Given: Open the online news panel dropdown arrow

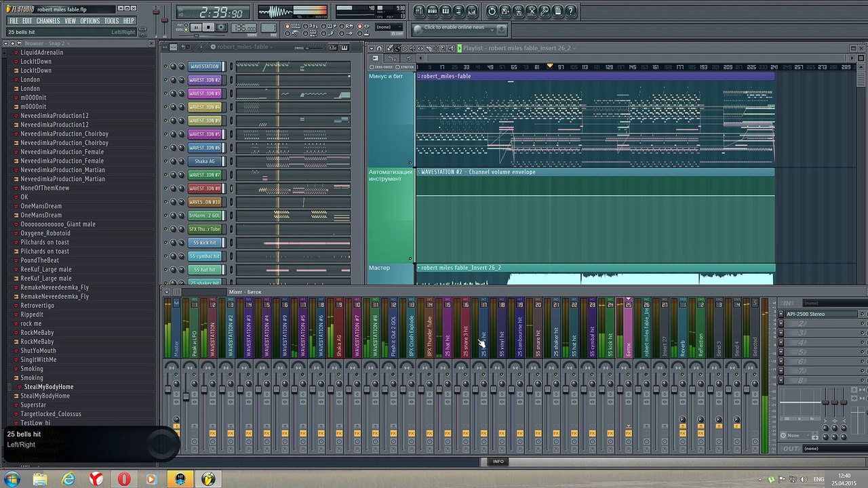Looking at the screenshot, I should [x=492, y=30].
